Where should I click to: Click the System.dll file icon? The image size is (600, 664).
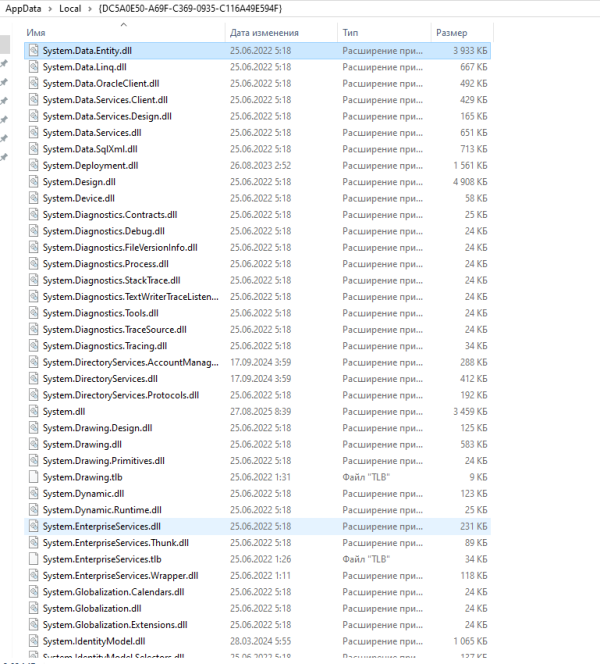click(33, 411)
